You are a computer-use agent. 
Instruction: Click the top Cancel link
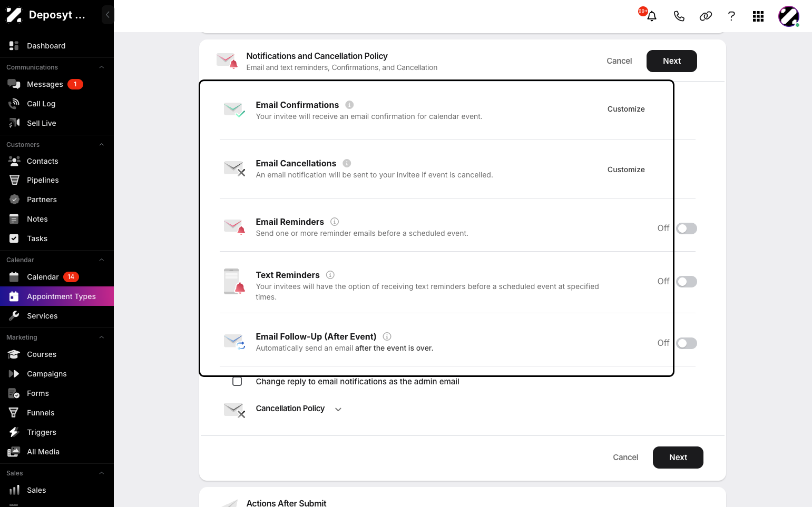pyautogui.click(x=619, y=61)
